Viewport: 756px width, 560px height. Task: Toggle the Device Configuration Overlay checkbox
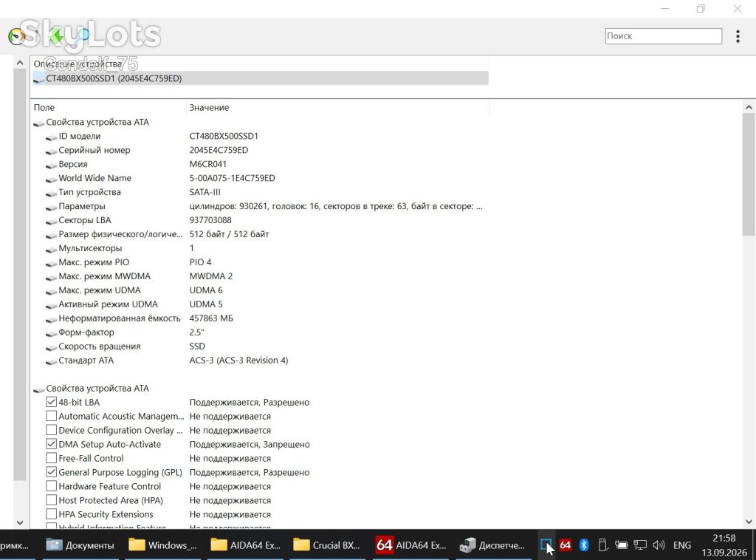51,430
